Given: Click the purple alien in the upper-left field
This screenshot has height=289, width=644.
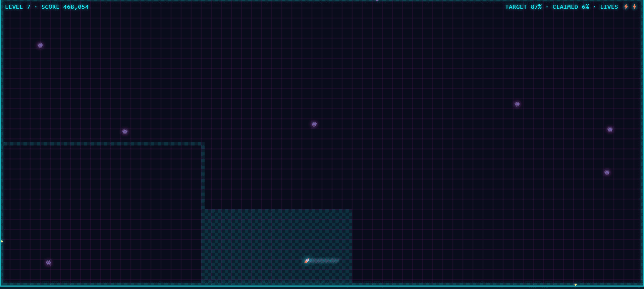Looking at the screenshot, I should pos(40,45).
